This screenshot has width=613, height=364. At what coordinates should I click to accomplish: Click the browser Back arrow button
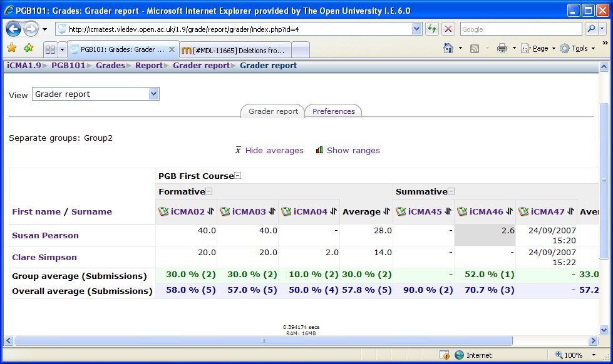13,29
